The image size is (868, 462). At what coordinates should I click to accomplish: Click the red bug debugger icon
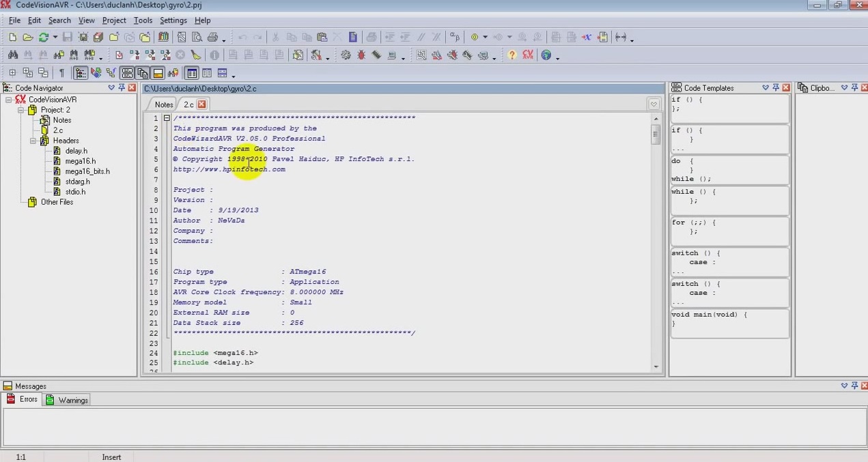361,55
